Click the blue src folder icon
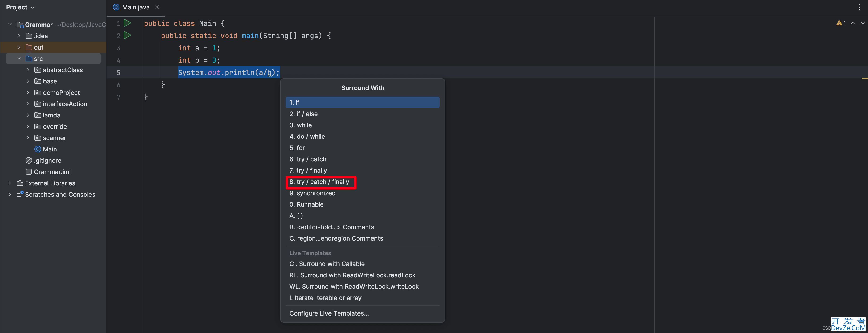This screenshot has width=868, height=333. [x=29, y=58]
